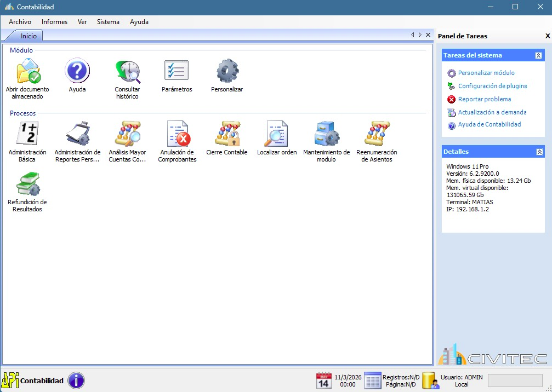Click the 11/3/2026 date text
This screenshot has width=552, height=392.
point(348,377)
